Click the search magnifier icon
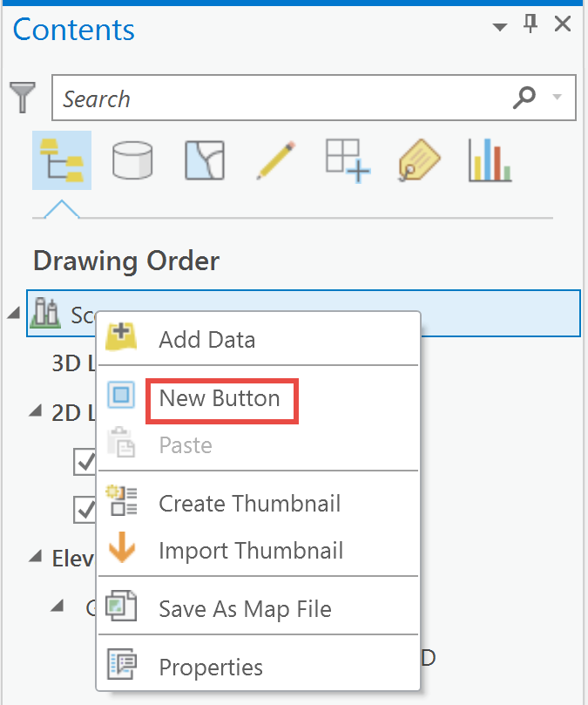588x705 pixels. (x=524, y=98)
